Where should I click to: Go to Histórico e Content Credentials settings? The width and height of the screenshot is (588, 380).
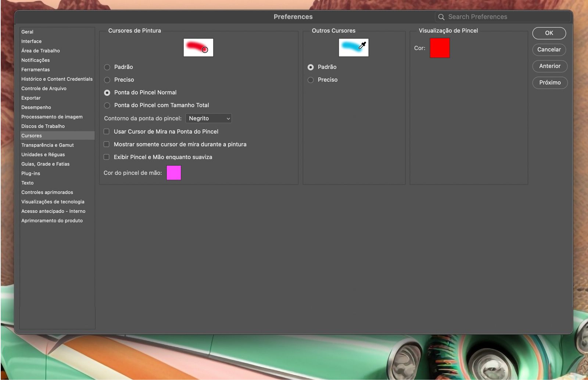(x=57, y=79)
